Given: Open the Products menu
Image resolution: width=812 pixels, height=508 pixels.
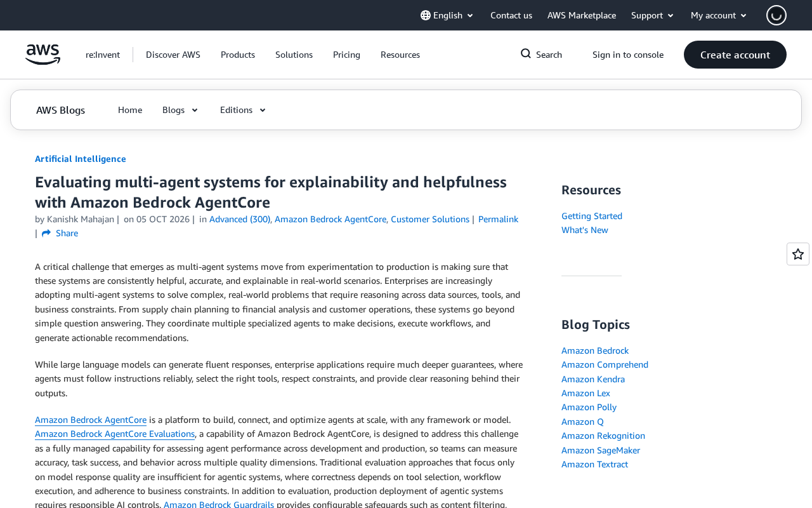Looking at the screenshot, I should coord(238,55).
